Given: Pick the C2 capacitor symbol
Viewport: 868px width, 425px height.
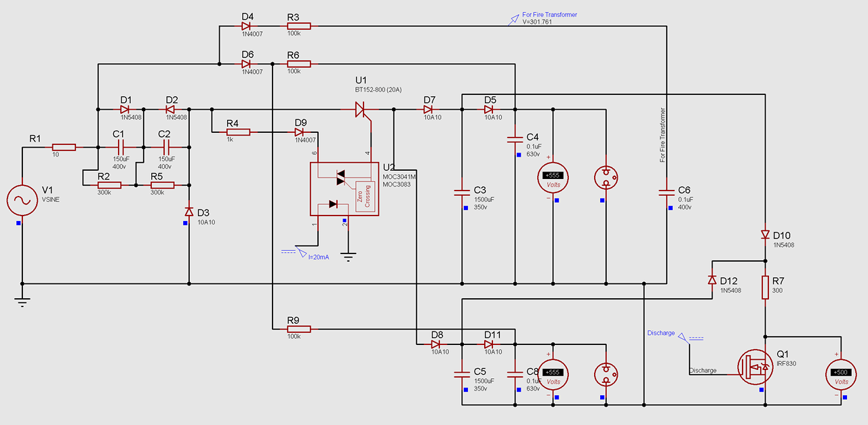Looking at the screenshot, I should 166,147.
